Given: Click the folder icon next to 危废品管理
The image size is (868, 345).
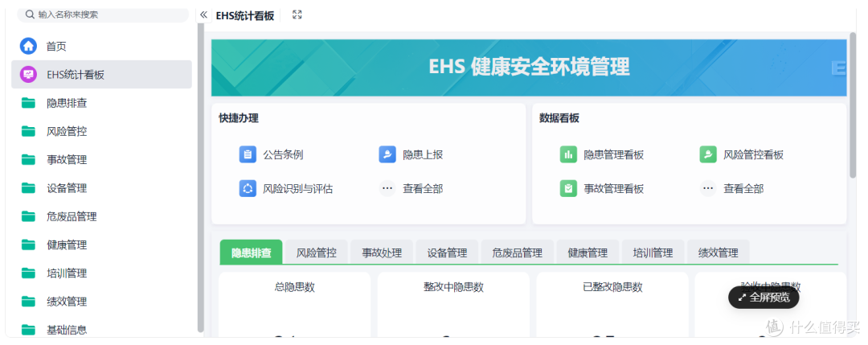Looking at the screenshot, I should point(28,216).
